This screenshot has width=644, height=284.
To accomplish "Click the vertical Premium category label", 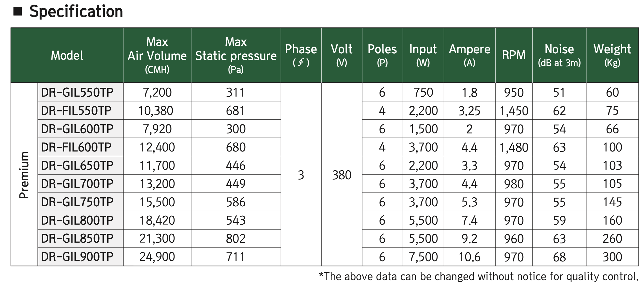I will coord(24,175).
